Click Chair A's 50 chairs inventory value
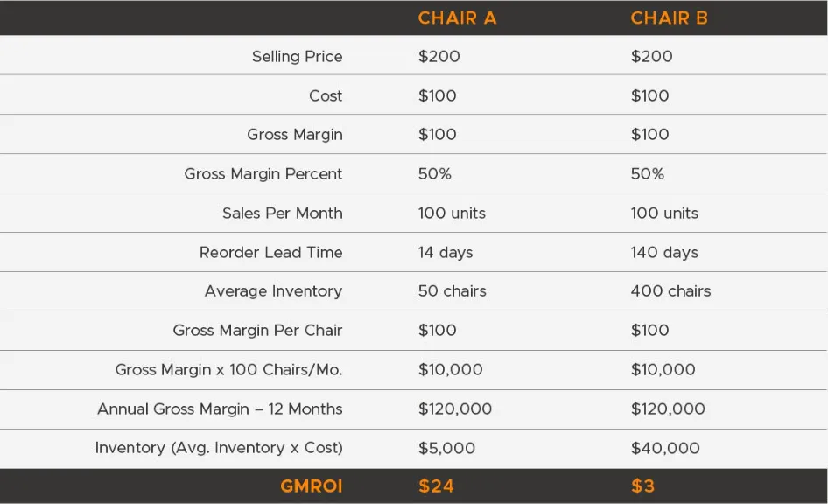The width and height of the screenshot is (828, 504). coord(452,291)
